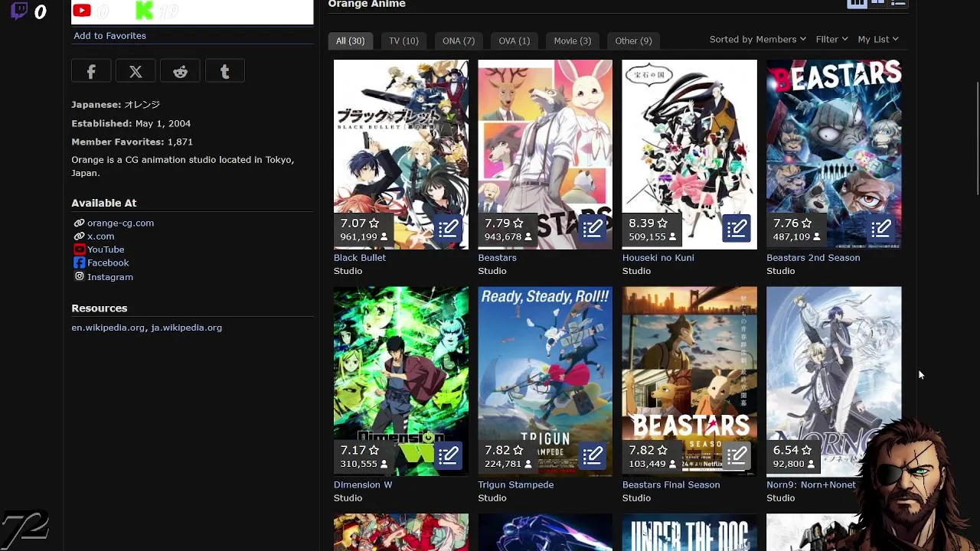Open the Houseki no Kuni title link
The width and height of the screenshot is (980, 551).
click(x=658, y=257)
